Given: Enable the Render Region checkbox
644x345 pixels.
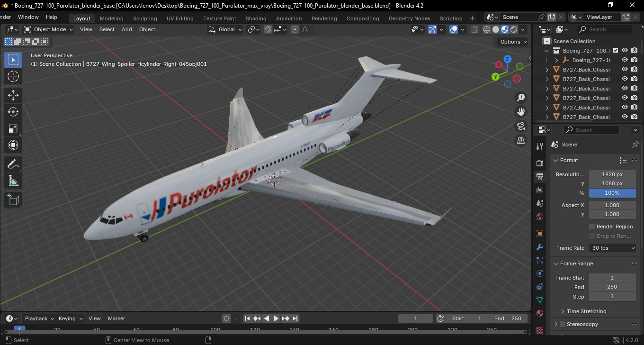Looking at the screenshot, I should tap(592, 227).
